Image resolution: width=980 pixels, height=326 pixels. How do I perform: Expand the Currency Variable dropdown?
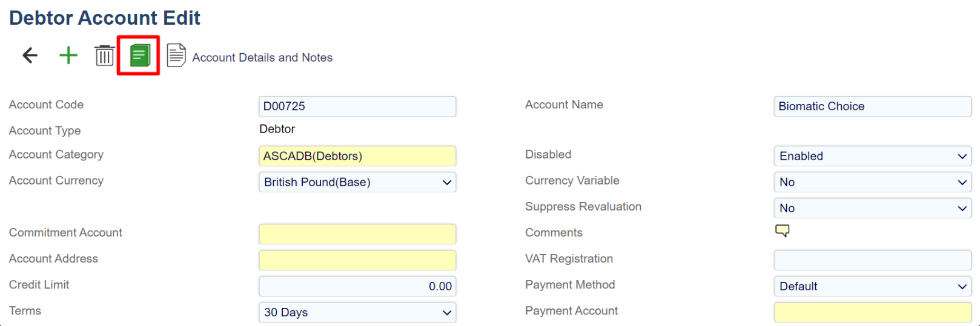(872, 182)
